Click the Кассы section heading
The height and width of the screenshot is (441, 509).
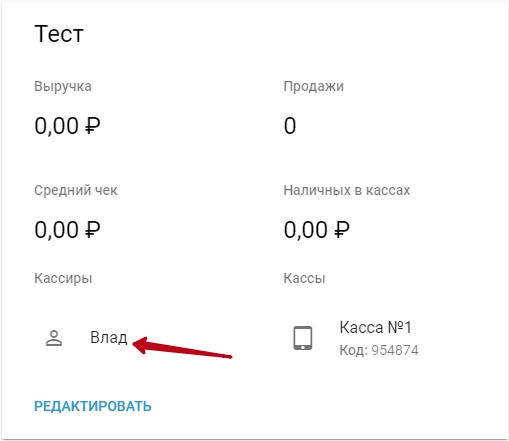(304, 278)
